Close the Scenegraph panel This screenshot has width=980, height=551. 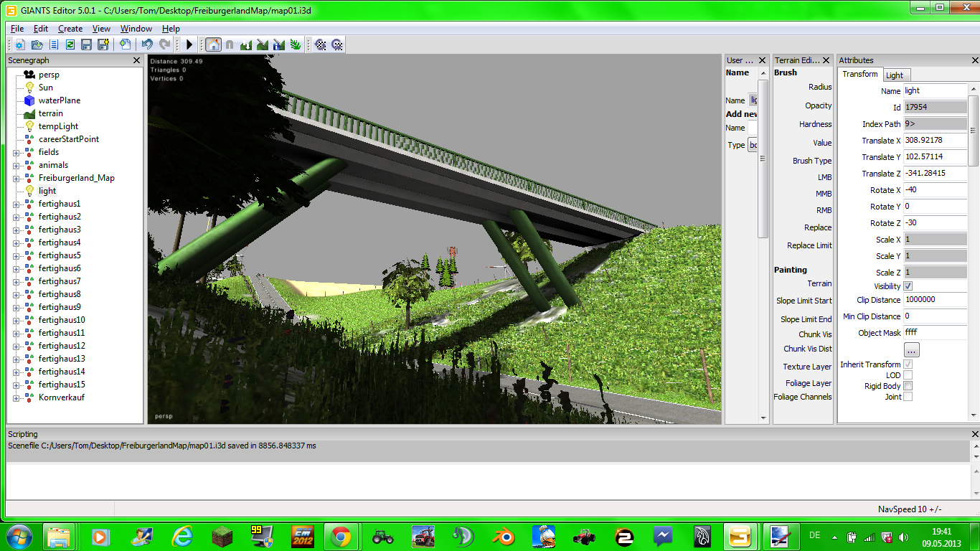[137, 61]
